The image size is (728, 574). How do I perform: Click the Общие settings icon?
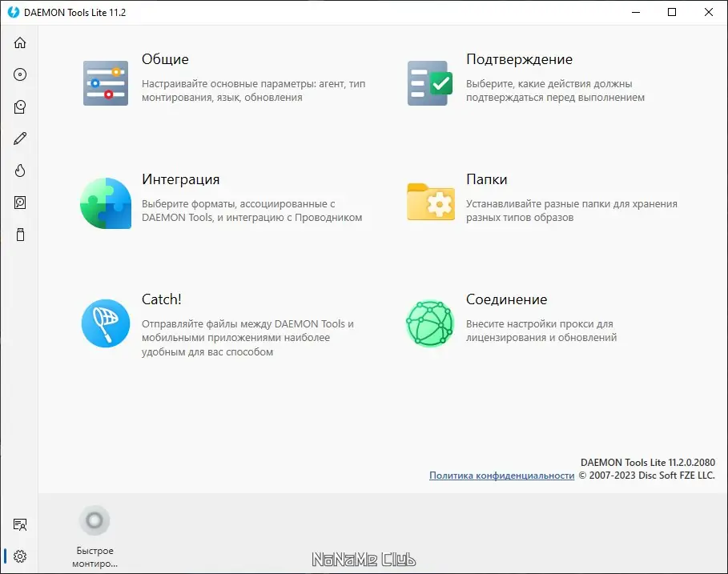tap(105, 82)
